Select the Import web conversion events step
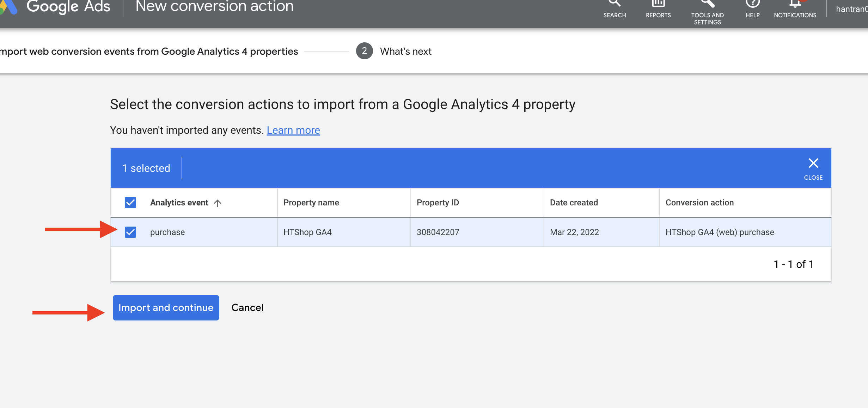 [x=149, y=52]
